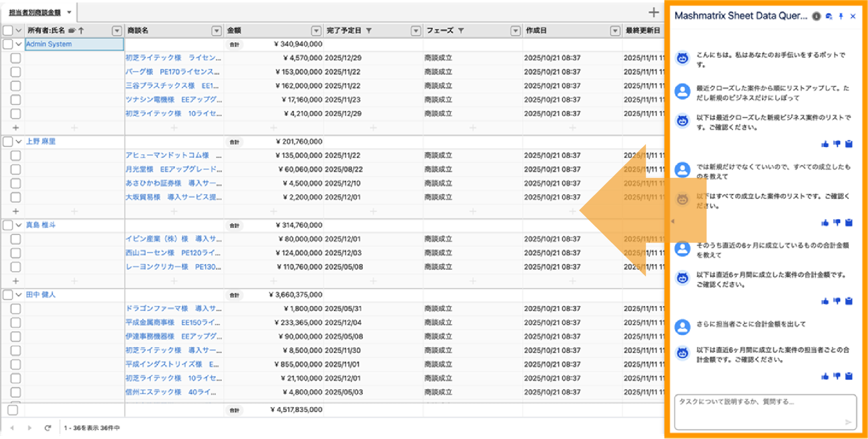868x439 pixels.
Task: Thumbs down the per-owner totals response
Action: (x=837, y=376)
